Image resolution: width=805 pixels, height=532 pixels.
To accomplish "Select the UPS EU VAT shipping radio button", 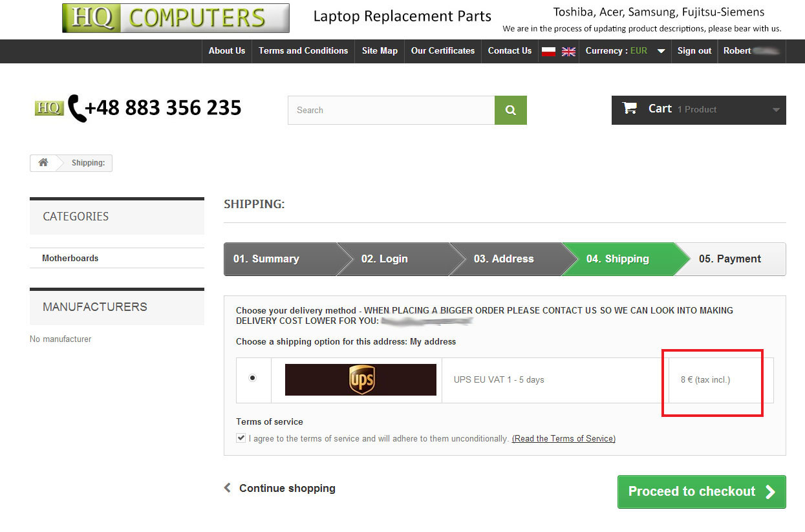I will [x=252, y=378].
